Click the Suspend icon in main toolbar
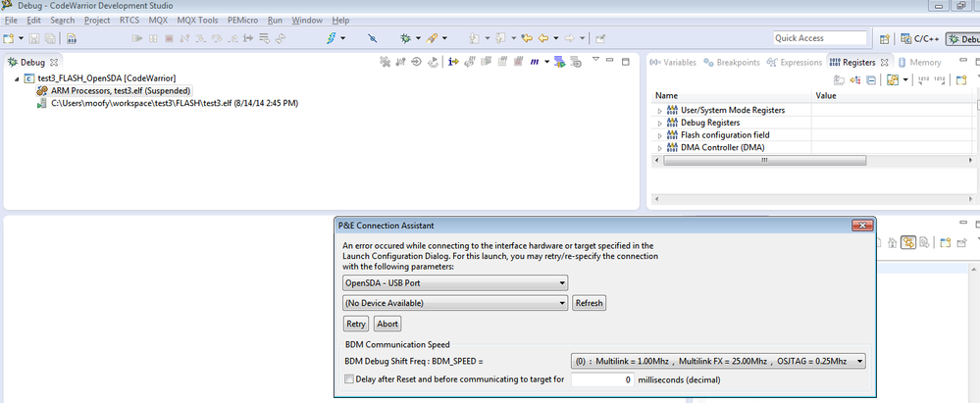Viewport: 980px width, 403px height. (x=153, y=38)
